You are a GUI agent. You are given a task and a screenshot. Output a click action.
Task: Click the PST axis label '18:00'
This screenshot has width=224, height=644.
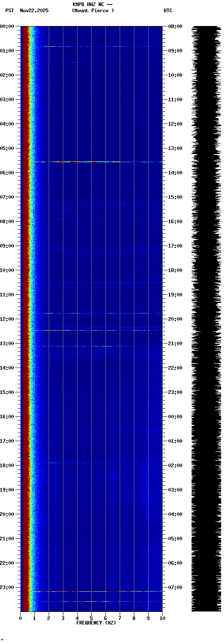coord(7,466)
